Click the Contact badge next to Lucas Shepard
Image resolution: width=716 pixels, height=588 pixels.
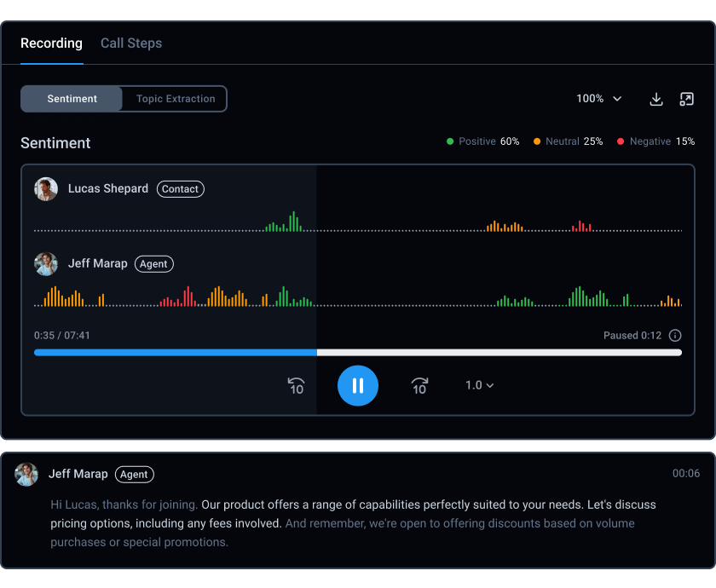[180, 188]
